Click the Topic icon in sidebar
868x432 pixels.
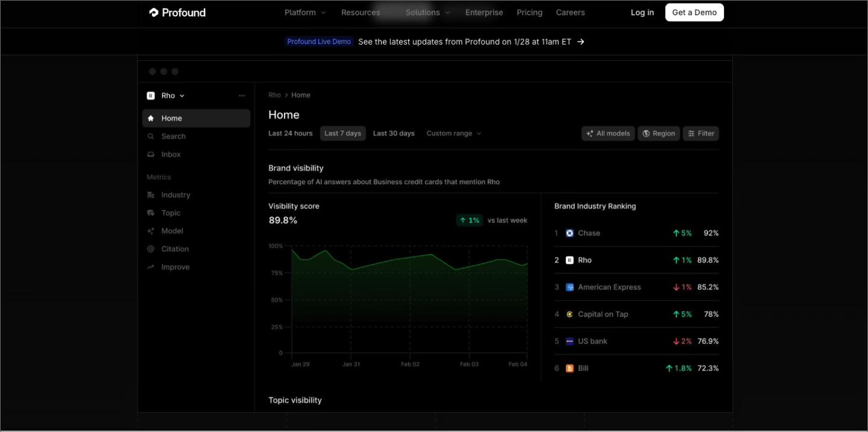(151, 213)
